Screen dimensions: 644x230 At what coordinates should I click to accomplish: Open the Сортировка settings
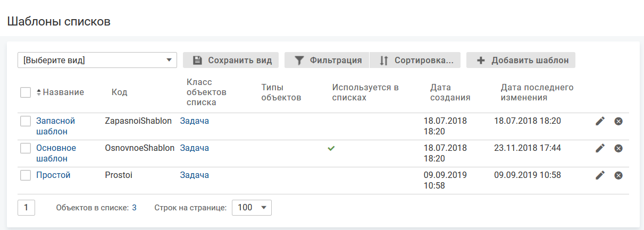coord(416,60)
